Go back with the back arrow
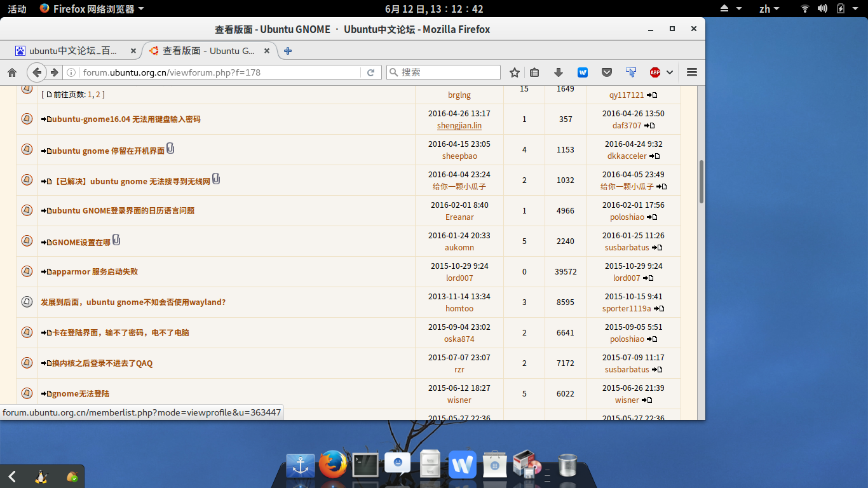Viewport: 868px width, 488px height. coord(37,72)
